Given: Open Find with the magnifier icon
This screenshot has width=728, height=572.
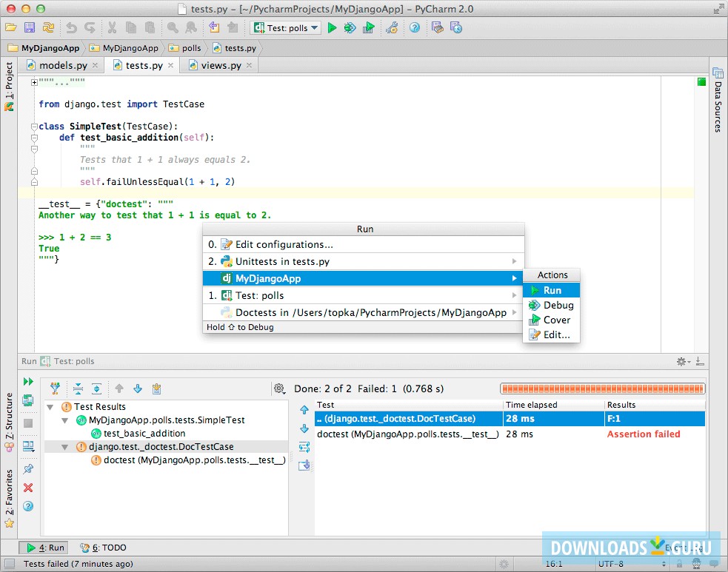Looking at the screenshot, I should point(173,28).
